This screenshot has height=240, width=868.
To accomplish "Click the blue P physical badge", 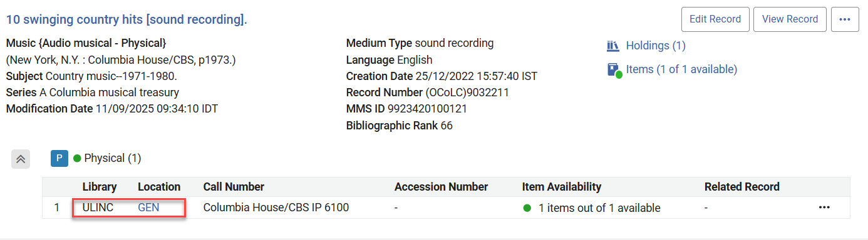I will pos(59,158).
